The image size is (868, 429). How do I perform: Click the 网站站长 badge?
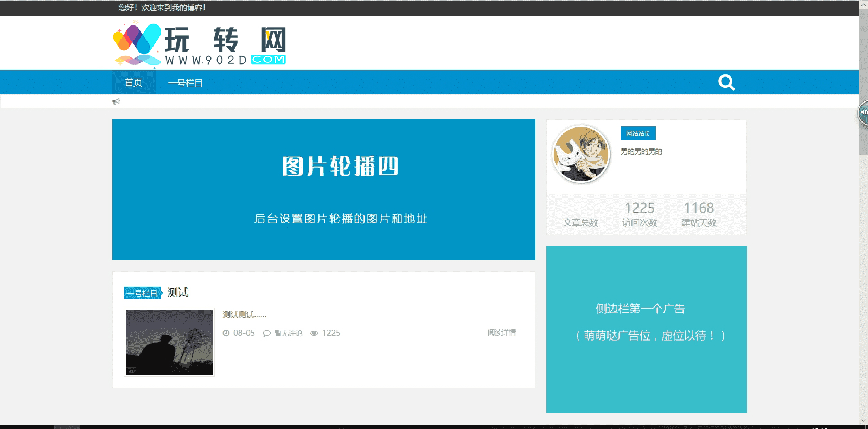[638, 133]
